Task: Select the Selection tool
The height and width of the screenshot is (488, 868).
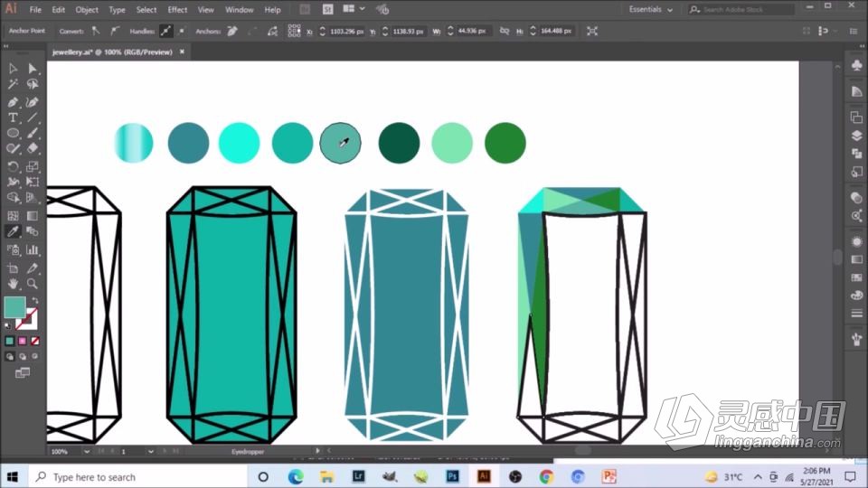Action: [x=13, y=69]
